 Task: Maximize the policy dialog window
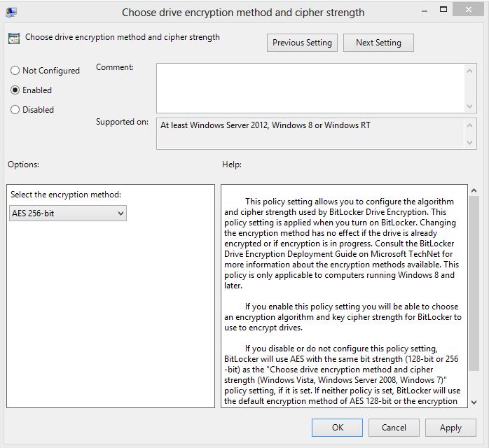pyautogui.click(x=443, y=10)
